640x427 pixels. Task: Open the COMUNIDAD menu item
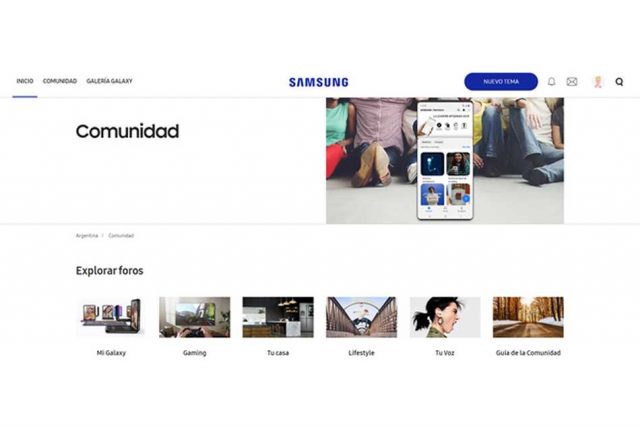point(60,81)
